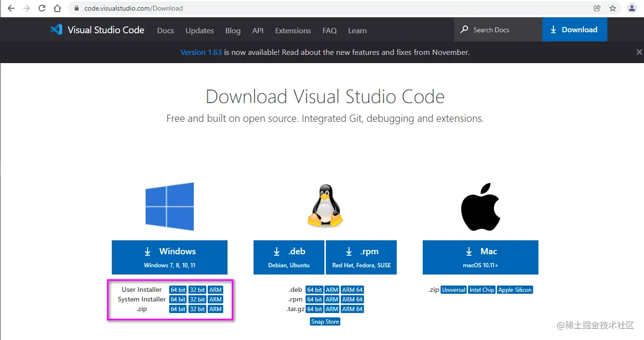Click the .deb Debian, Ubuntu download button
Screen dimensions: 644x340
(289, 258)
